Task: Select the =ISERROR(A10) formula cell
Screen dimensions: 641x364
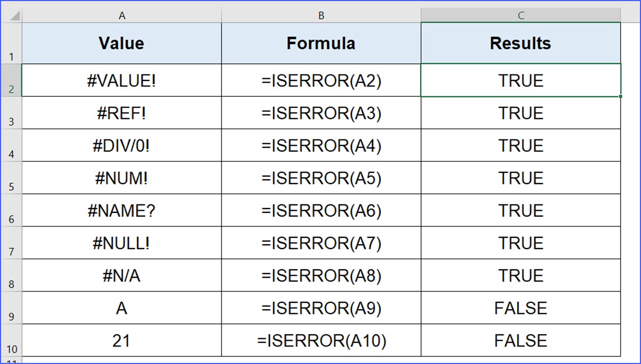Action: [x=321, y=341]
